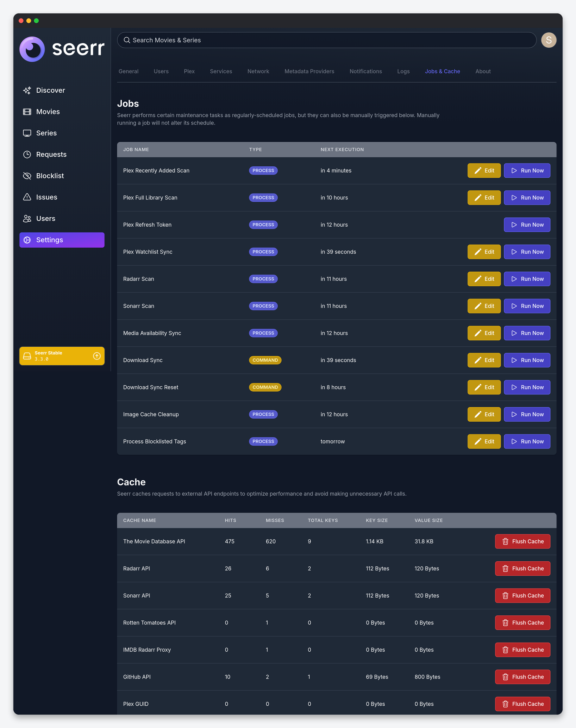
Task: Run Plex Recently Added Scan now
Action: point(527,170)
